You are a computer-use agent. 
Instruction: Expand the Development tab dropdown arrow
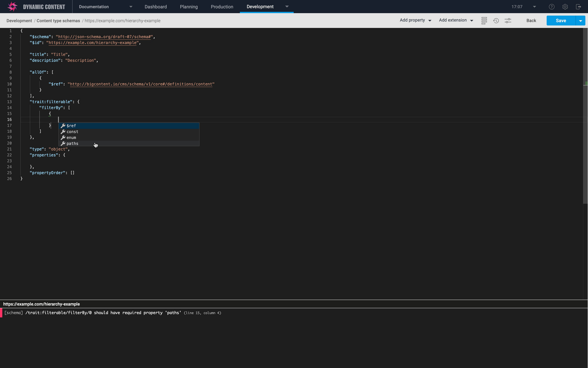click(x=286, y=7)
